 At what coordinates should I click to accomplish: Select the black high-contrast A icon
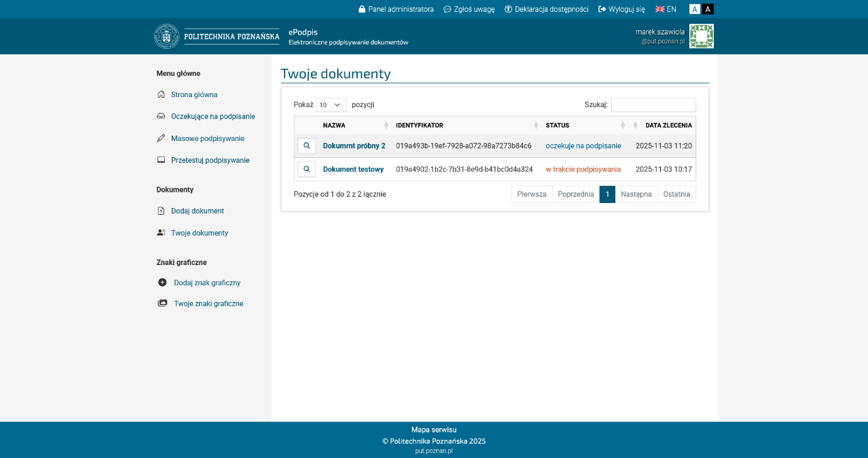(x=708, y=9)
